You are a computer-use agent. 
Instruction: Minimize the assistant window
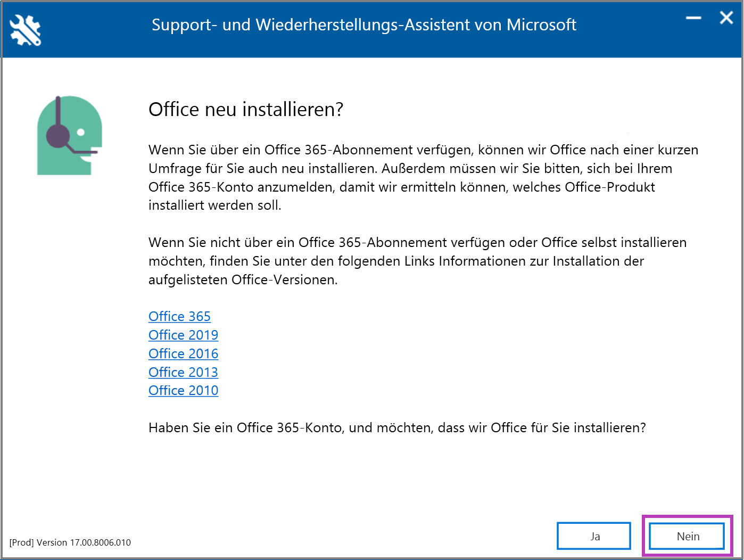(x=693, y=18)
